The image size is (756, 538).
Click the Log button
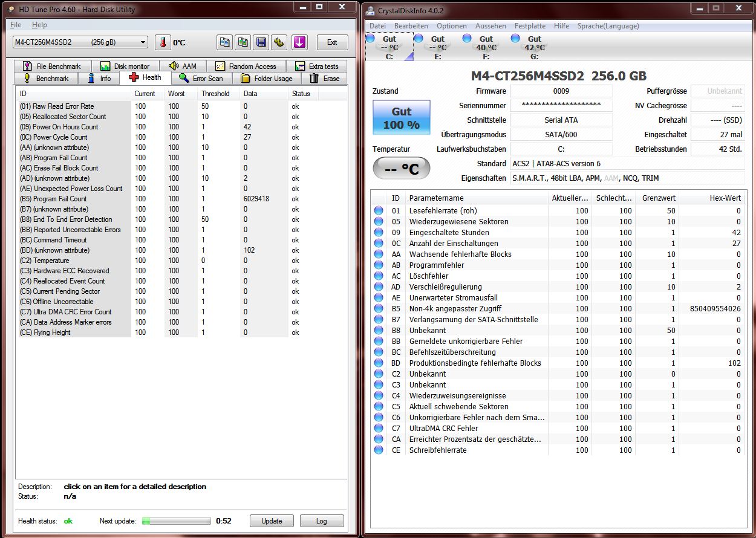click(321, 521)
